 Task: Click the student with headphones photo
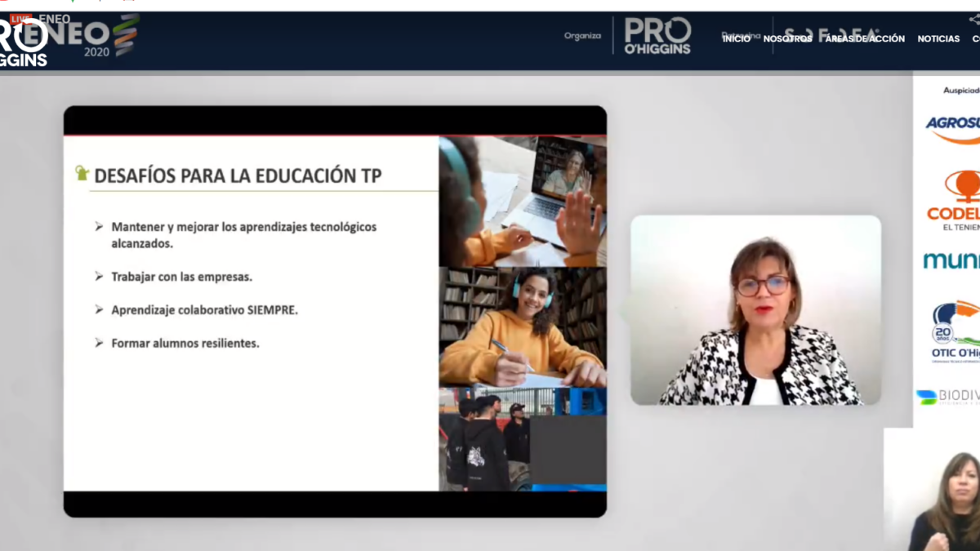point(523,327)
